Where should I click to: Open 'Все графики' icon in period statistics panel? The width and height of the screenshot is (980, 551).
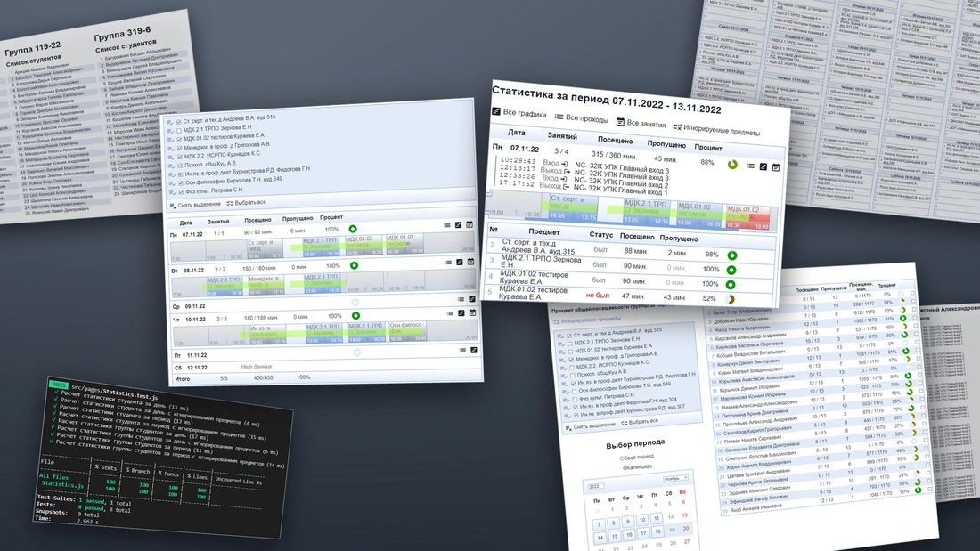[496, 112]
